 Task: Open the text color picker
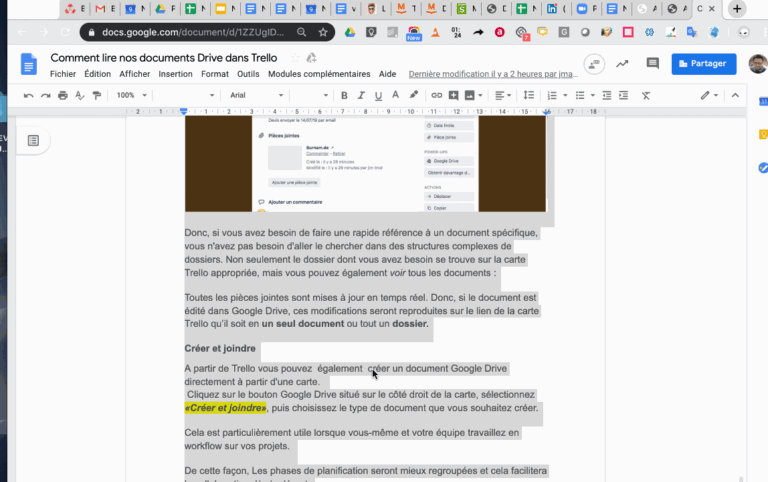pos(395,96)
